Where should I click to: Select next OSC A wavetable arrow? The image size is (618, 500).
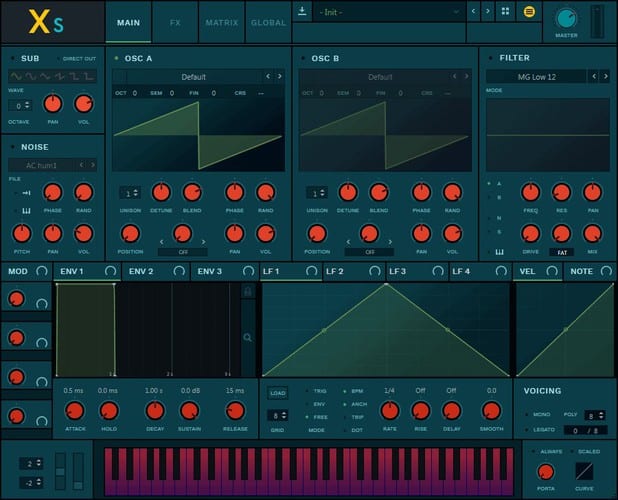[x=280, y=76]
